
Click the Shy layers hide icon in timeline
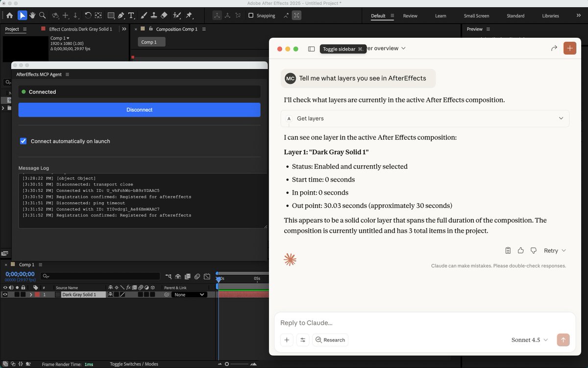click(178, 276)
